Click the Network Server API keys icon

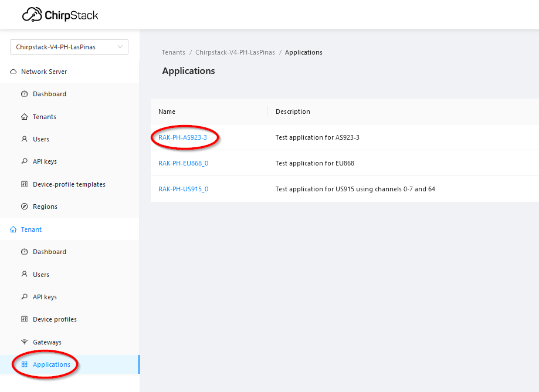tap(25, 161)
